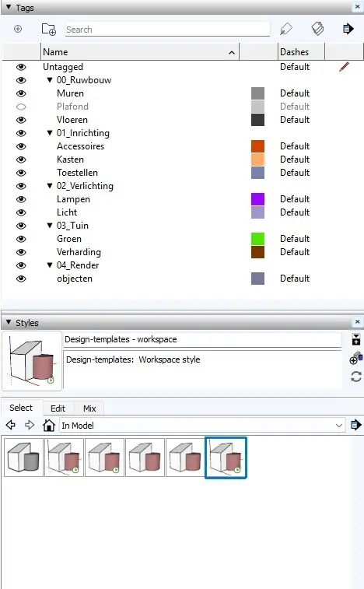Open the Groen green color swatch
Screen dimensions: 364x589
pyautogui.click(x=257, y=239)
